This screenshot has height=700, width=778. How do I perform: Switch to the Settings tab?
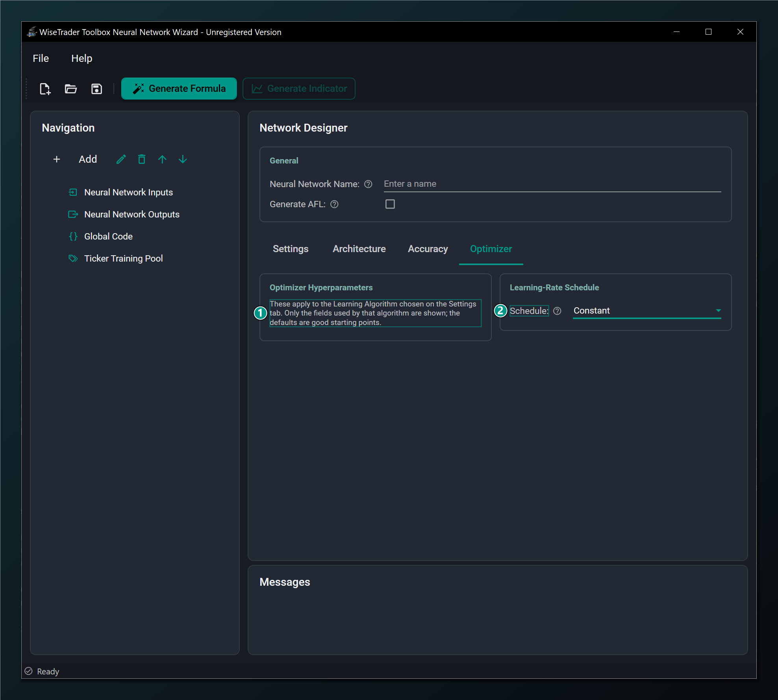click(291, 249)
